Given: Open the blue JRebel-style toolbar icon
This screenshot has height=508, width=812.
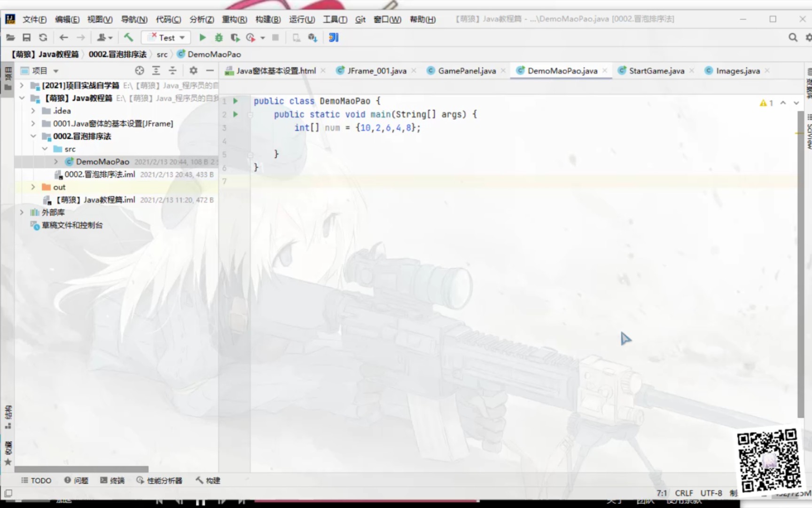Looking at the screenshot, I should coord(334,38).
